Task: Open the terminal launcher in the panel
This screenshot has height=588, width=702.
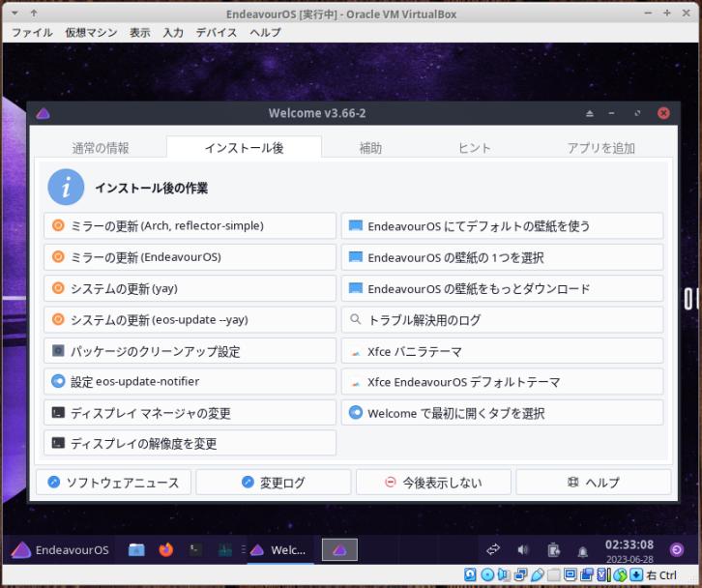Action: (x=195, y=549)
